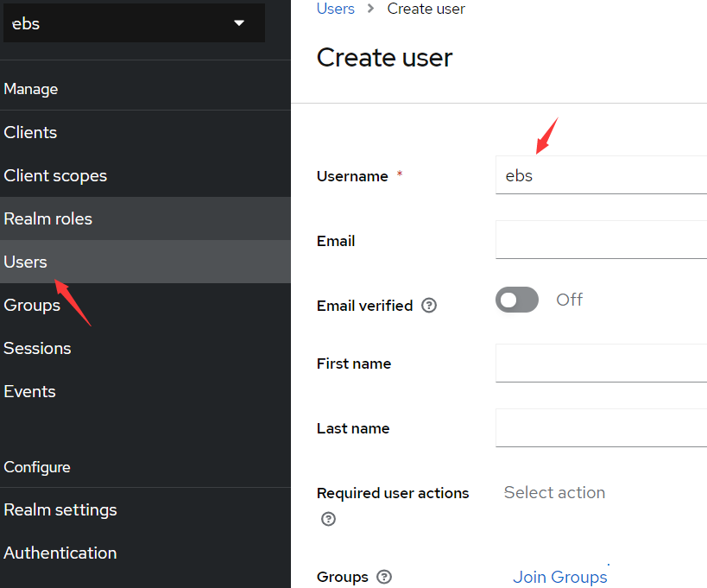Click the First name field
Screen dimensions: 707x588
pos(601,364)
